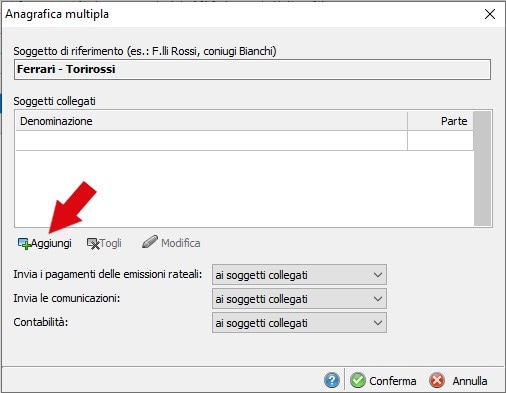
Task: Click the Aggiungi add-subject button
Action: click(x=44, y=243)
